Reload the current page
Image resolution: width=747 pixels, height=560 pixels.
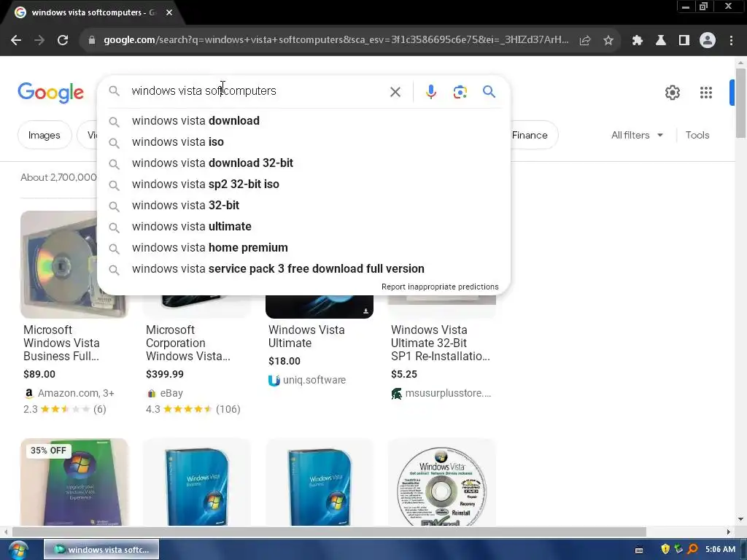pyautogui.click(x=63, y=41)
